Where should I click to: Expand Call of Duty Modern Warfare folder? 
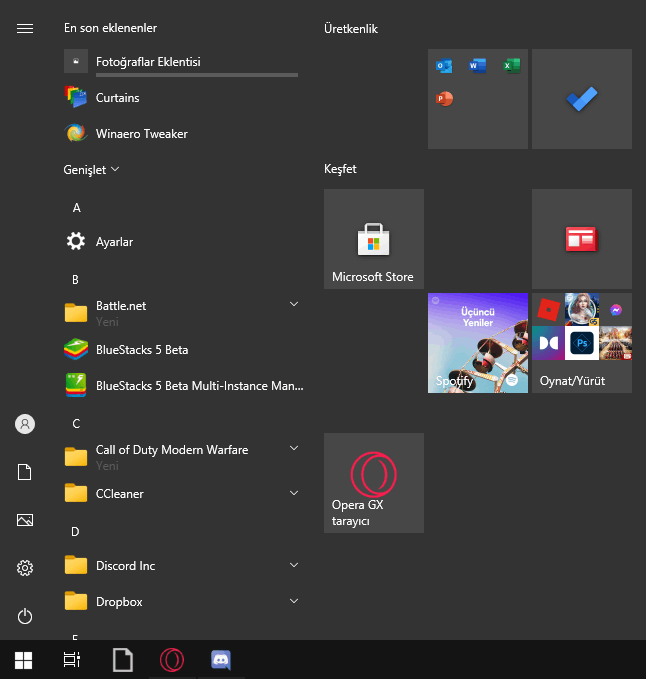tap(294, 448)
